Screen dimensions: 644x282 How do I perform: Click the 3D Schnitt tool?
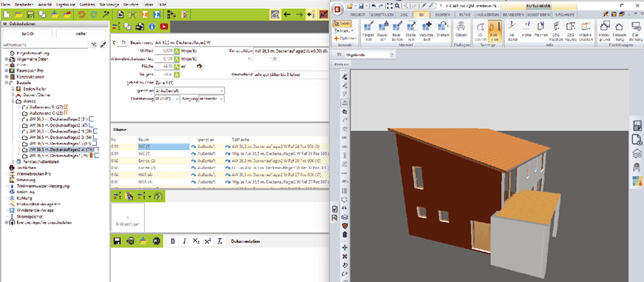pos(480,32)
